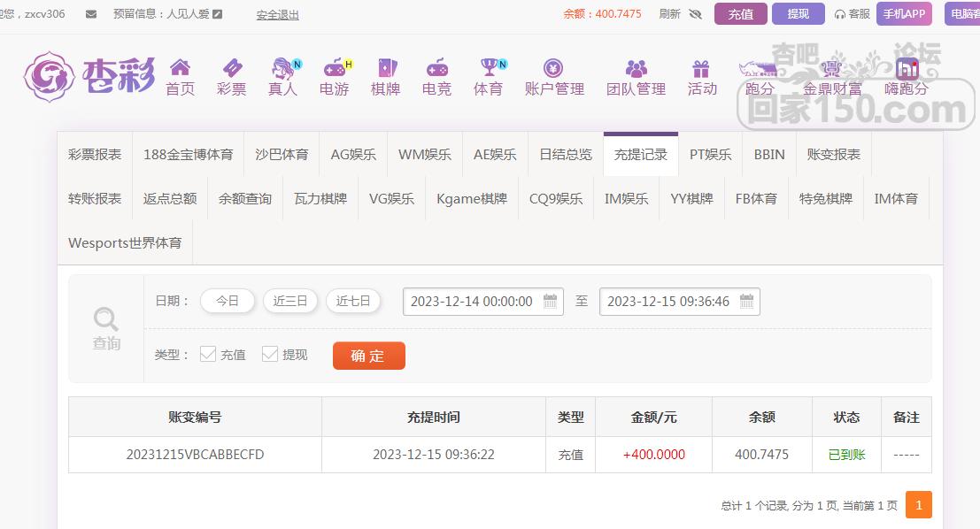Click the 提现 top button

[x=799, y=14]
